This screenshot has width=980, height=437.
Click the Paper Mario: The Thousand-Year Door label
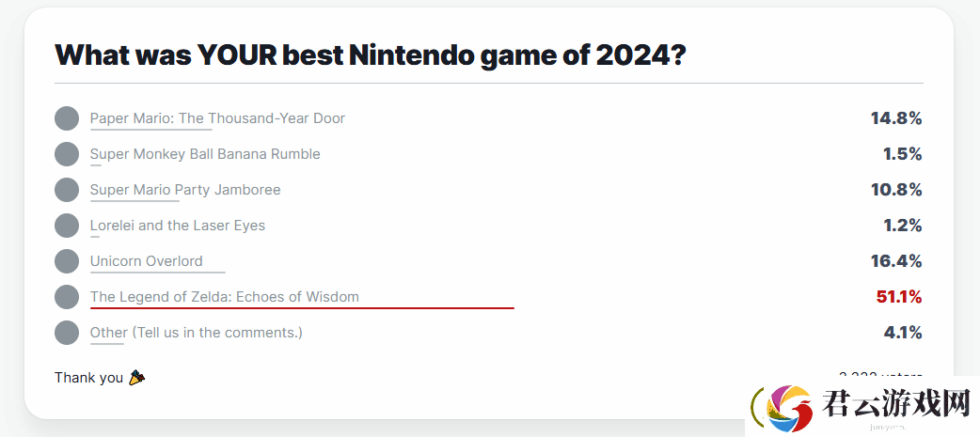[217, 118]
